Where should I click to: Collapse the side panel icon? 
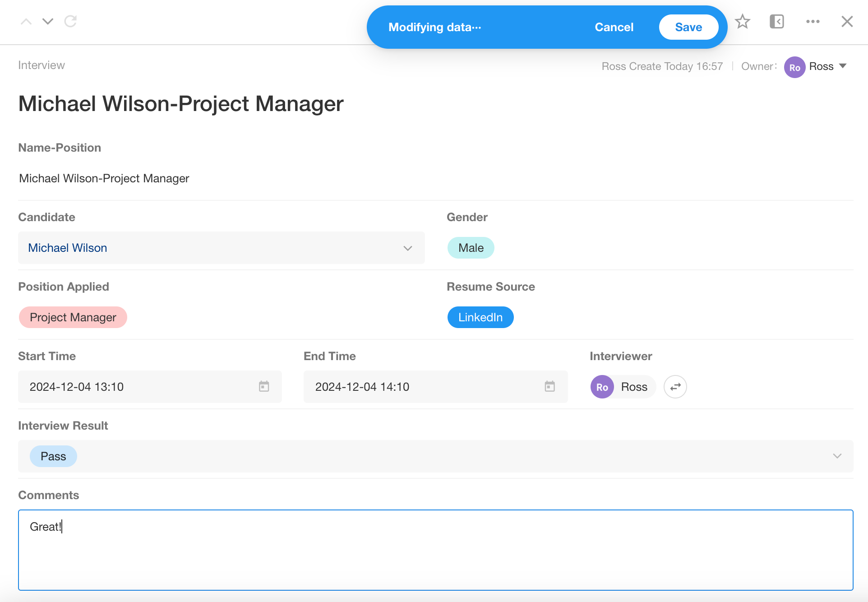click(776, 21)
